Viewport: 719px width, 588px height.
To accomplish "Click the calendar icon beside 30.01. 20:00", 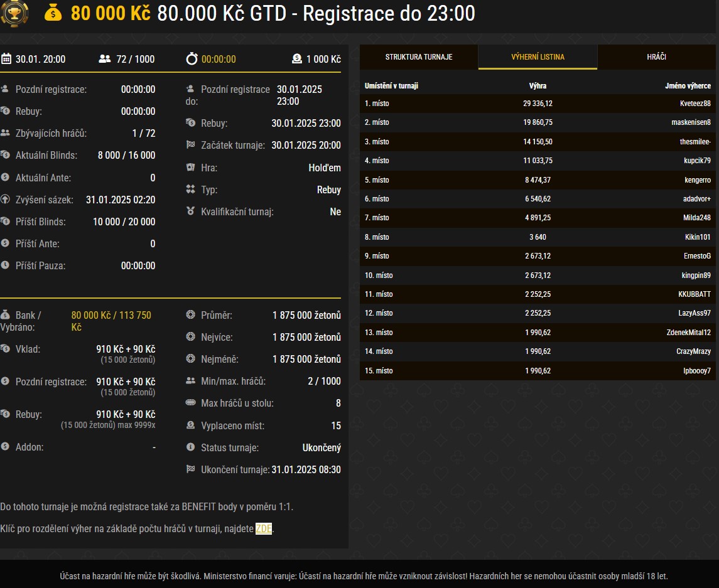I will (6, 59).
